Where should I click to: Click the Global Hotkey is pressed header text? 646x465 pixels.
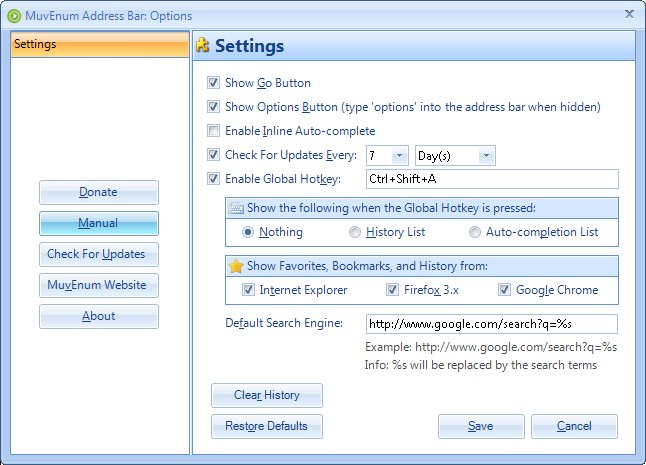coord(391,208)
